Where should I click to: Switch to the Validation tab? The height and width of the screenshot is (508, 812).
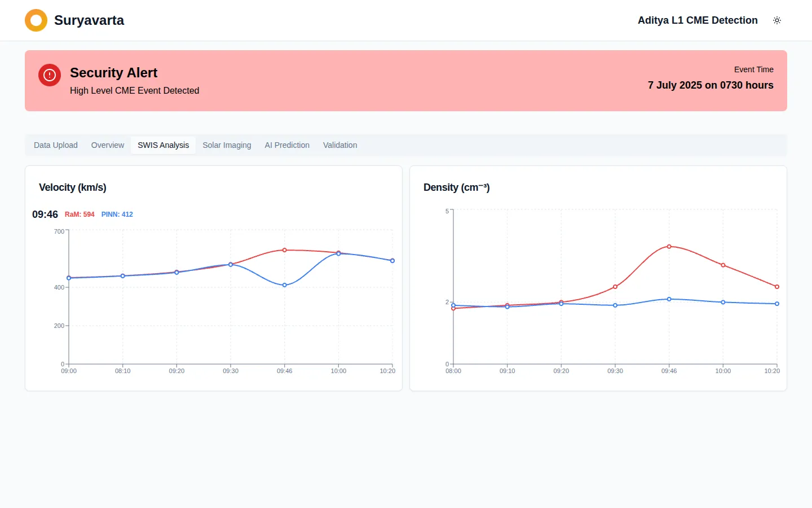340,145
